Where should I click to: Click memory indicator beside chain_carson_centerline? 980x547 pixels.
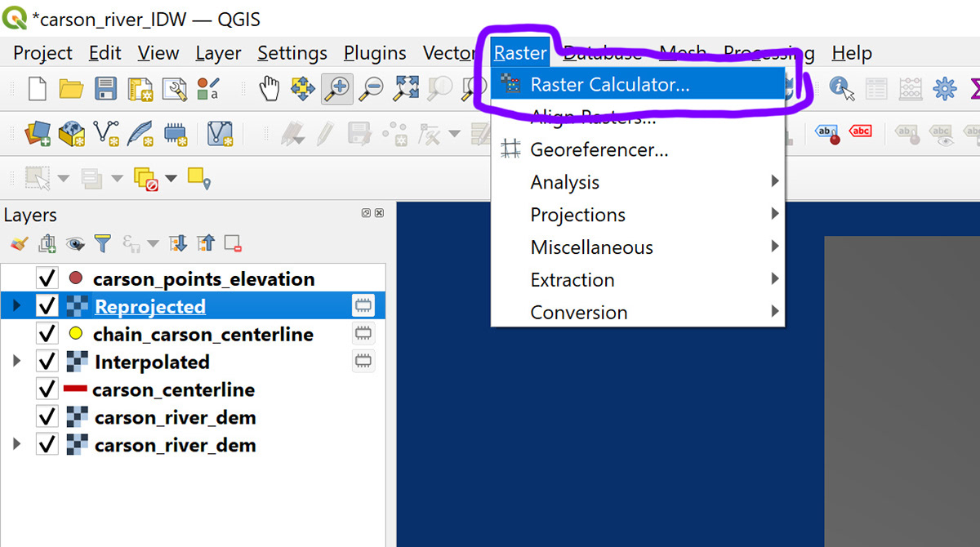[363, 334]
